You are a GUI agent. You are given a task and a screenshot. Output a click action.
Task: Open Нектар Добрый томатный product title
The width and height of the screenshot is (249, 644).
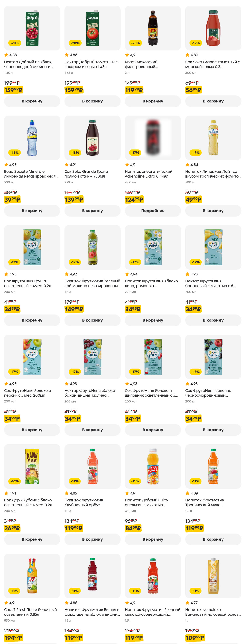[x=91, y=64]
